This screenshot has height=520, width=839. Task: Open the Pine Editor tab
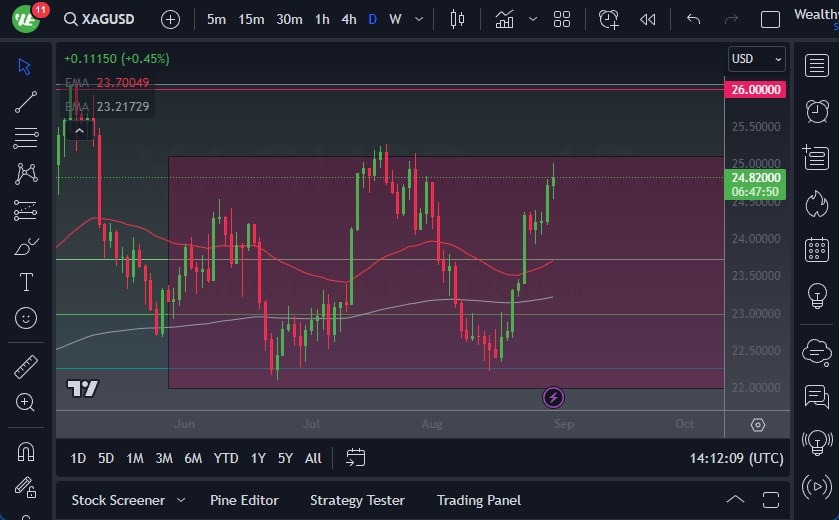244,500
